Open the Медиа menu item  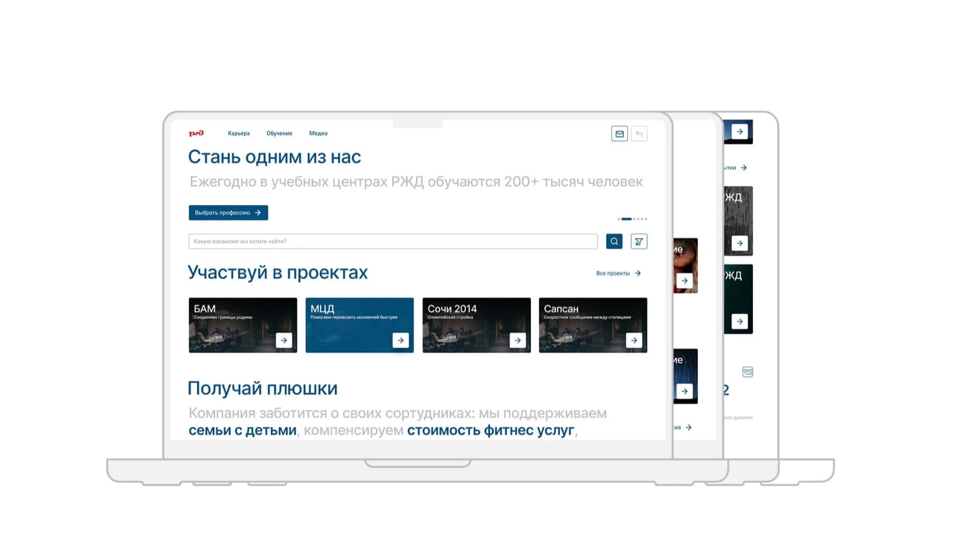(318, 133)
